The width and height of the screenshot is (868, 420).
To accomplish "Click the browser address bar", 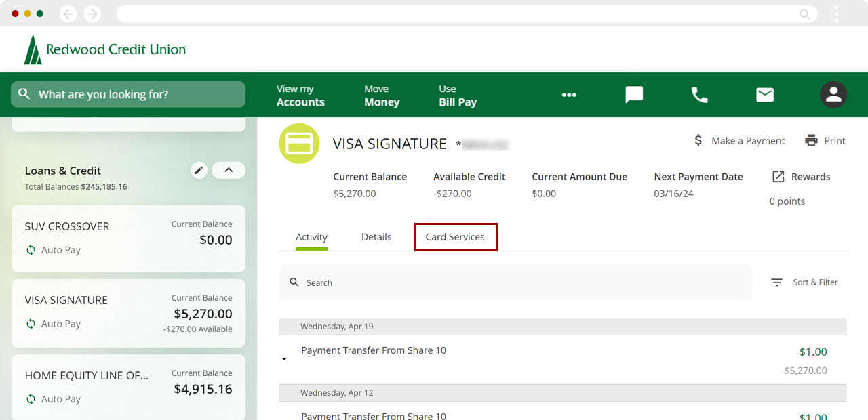I will (x=467, y=14).
